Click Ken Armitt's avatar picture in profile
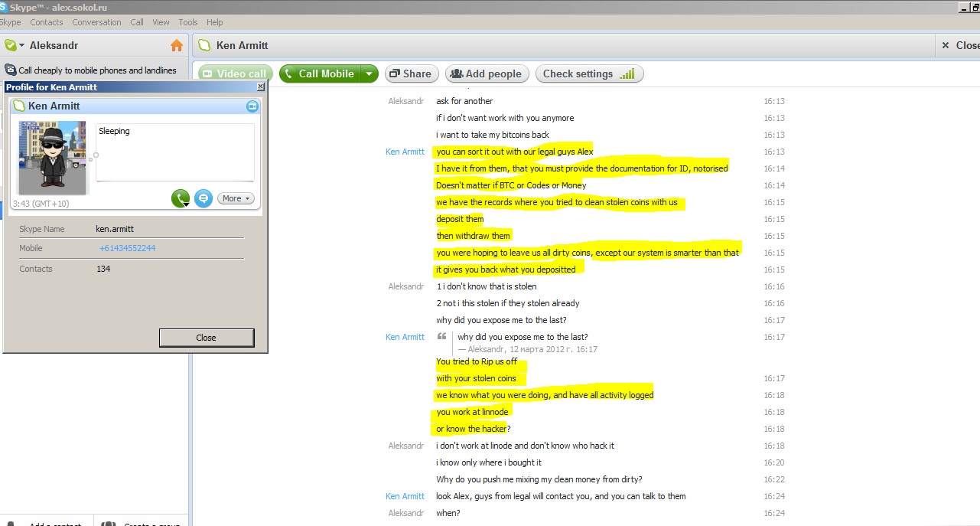The width and height of the screenshot is (980, 526). (x=52, y=158)
